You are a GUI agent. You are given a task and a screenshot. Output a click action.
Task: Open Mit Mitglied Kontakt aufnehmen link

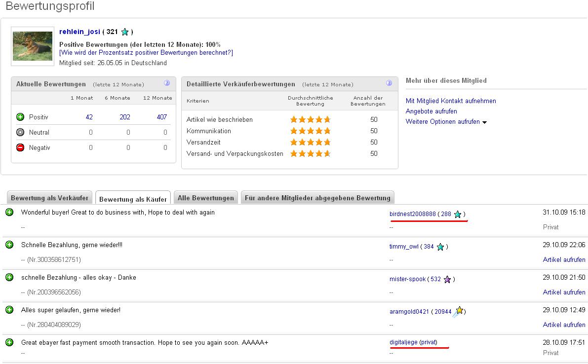pyautogui.click(x=451, y=101)
